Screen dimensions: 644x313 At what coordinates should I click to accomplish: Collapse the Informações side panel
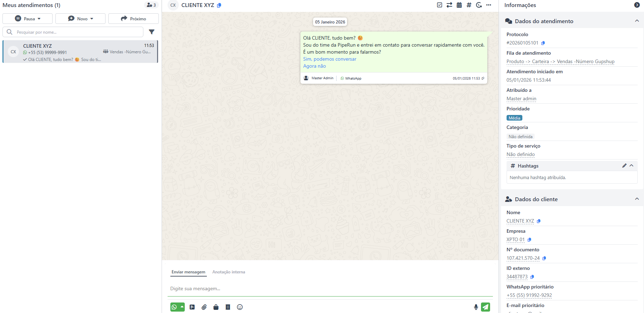pyautogui.click(x=637, y=5)
